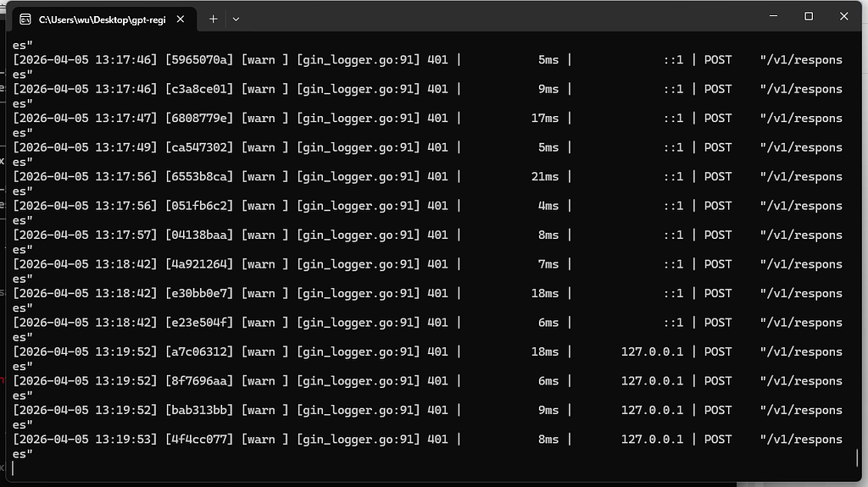Open the new tab profile dropdown
Viewport: 868px width, 487px height.
click(236, 19)
